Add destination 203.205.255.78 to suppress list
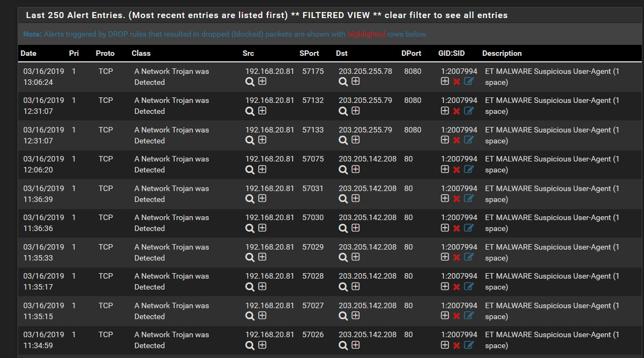The width and height of the screenshot is (644, 358). coord(356,81)
